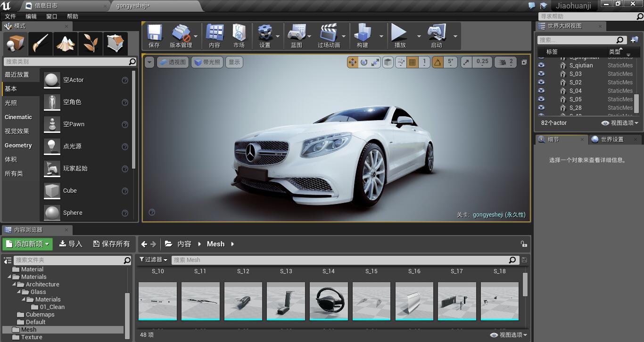The height and width of the screenshot is (342, 644).
Task: Open the 设置 settings gear icon
Action: coord(265,36)
